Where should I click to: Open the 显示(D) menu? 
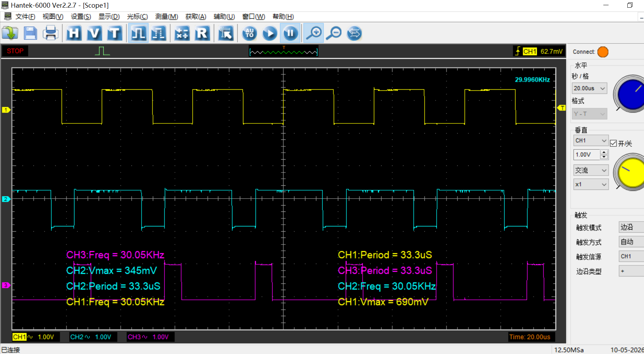click(x=109, y=17)
